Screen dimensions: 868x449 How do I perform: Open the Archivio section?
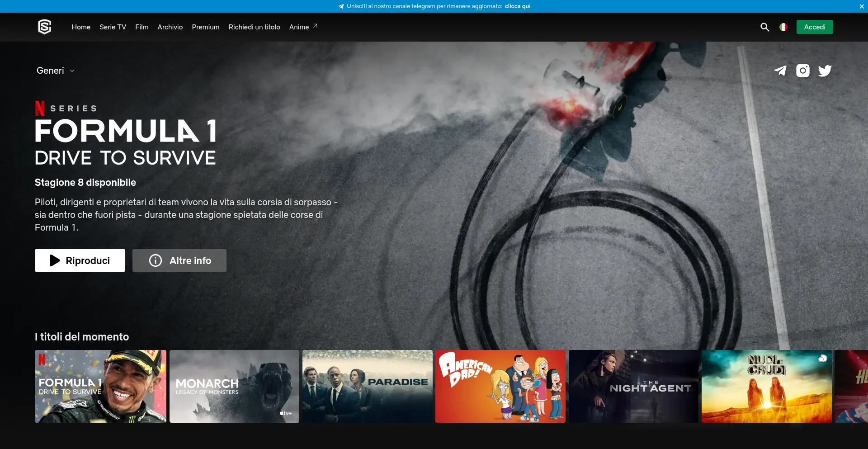pyautogui.click(x=170, y=27)
